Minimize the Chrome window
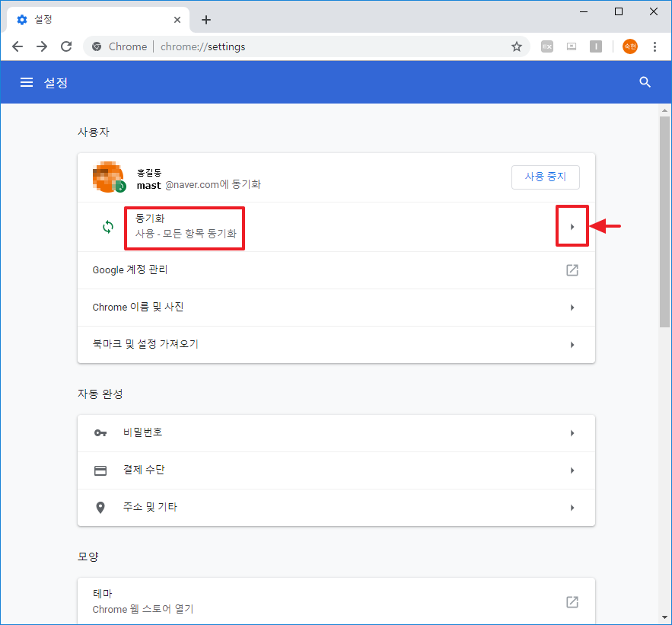Screen dimensions: 672x625 (583, 11)
